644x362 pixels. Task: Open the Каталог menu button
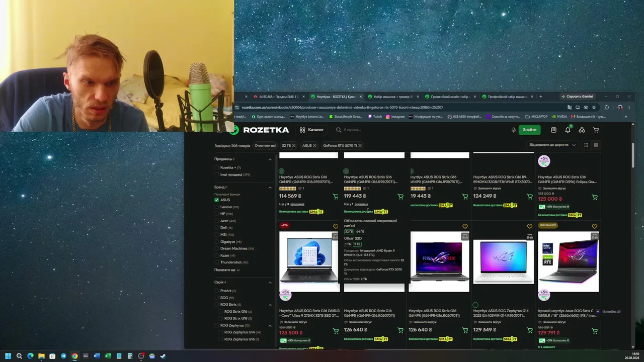(311, 130)
